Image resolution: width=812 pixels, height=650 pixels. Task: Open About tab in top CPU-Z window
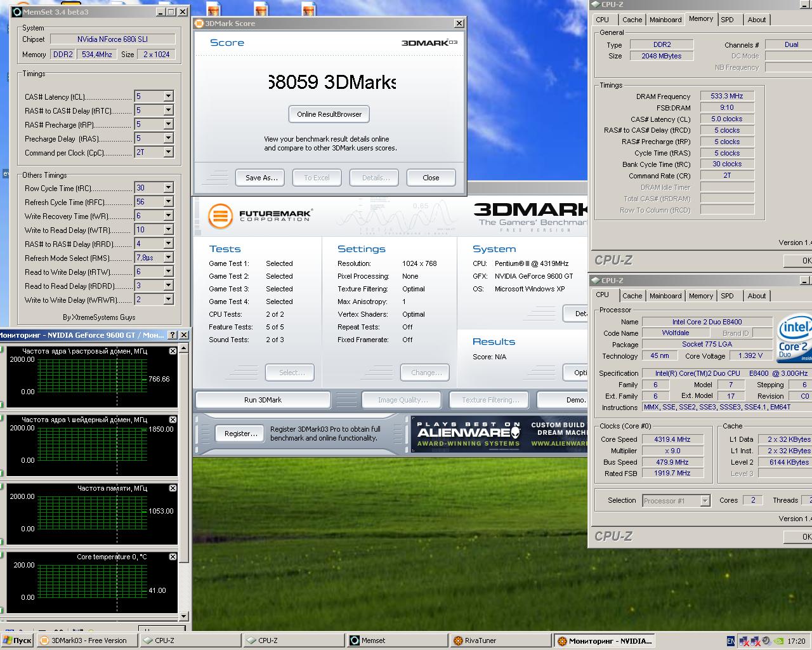pos(757,20)
